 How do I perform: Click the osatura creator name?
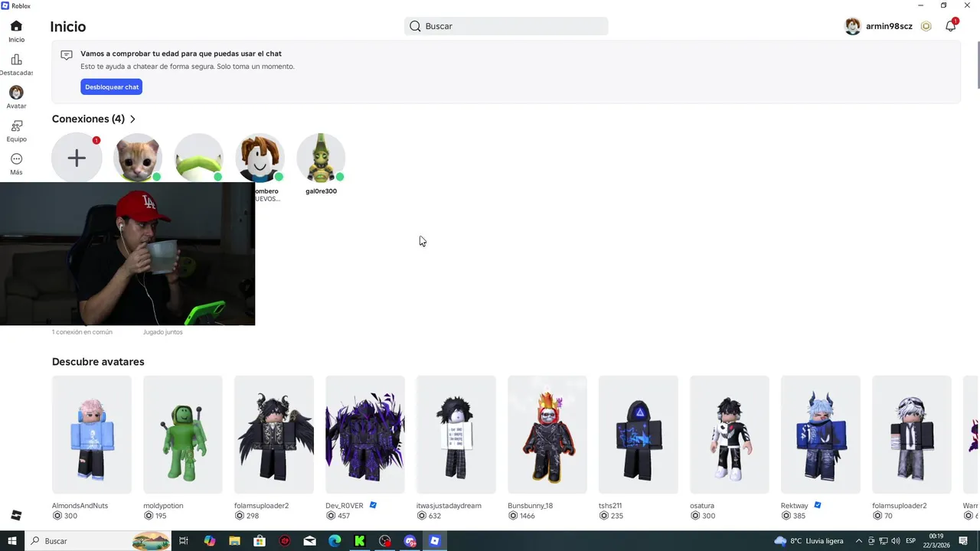click(x=702, y=506)
